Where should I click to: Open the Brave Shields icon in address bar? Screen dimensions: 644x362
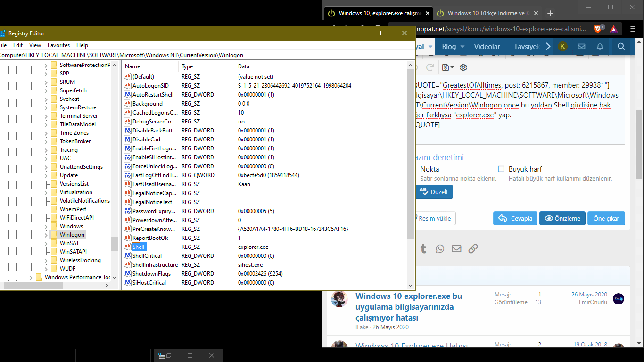coord(598,29)
